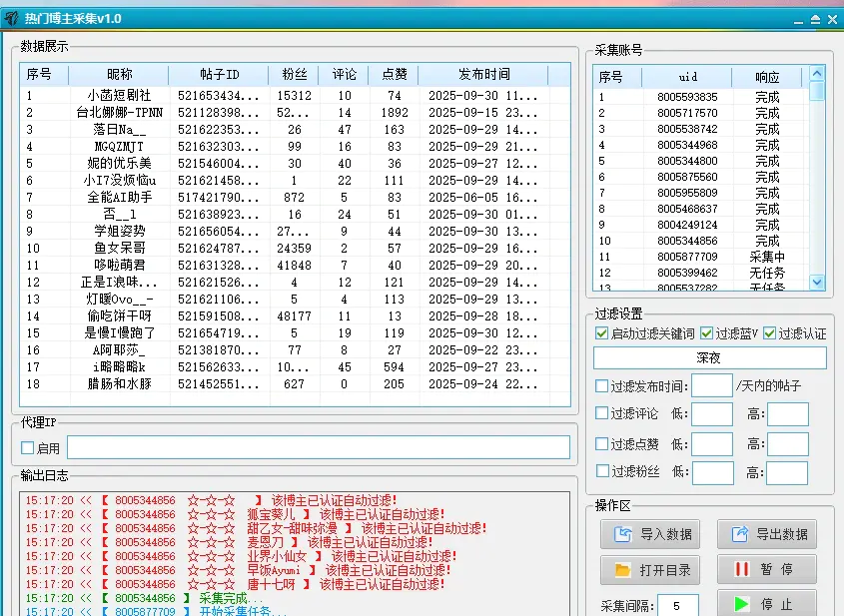Stop collection with the green 停止 button

766,604
